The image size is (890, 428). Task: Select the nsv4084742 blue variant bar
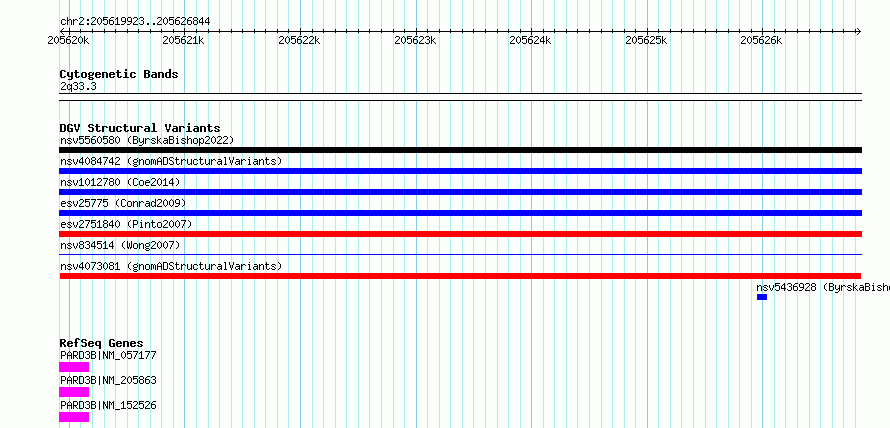460,171
